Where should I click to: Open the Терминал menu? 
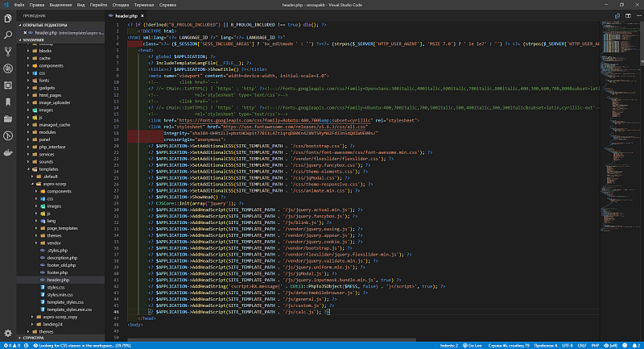[144, 5]
